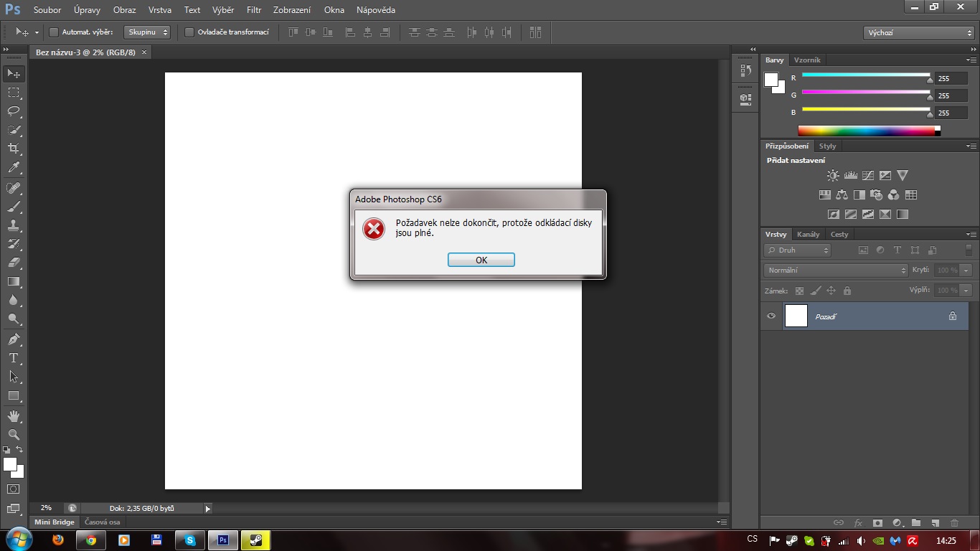Select the Brush tool
980x551 pixels.
[14, 207]
